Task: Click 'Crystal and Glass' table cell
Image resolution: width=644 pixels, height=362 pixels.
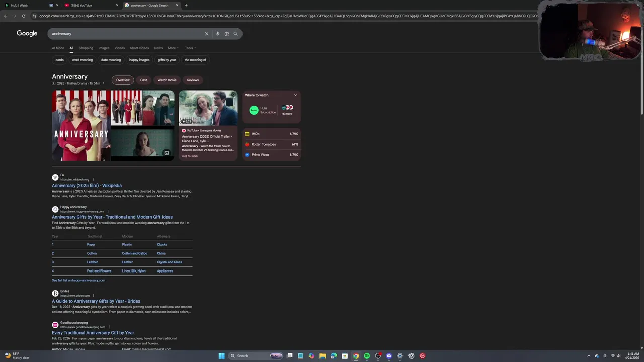Action: tap(170, 262)
